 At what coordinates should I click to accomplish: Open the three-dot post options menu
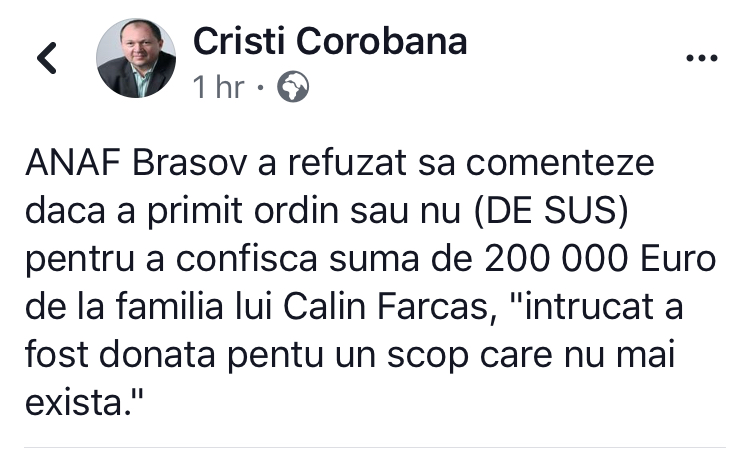point(702,58)
